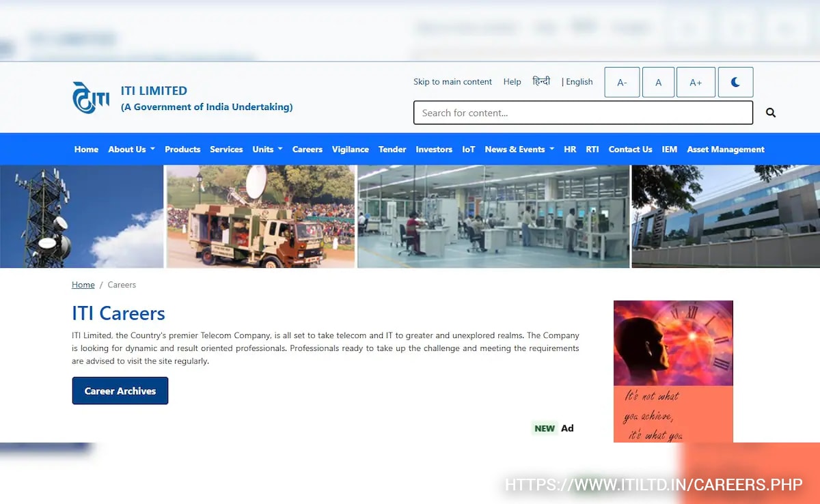Reset font size with A button
The width and height of the screenshot is (820, 504).
point(658,82)
